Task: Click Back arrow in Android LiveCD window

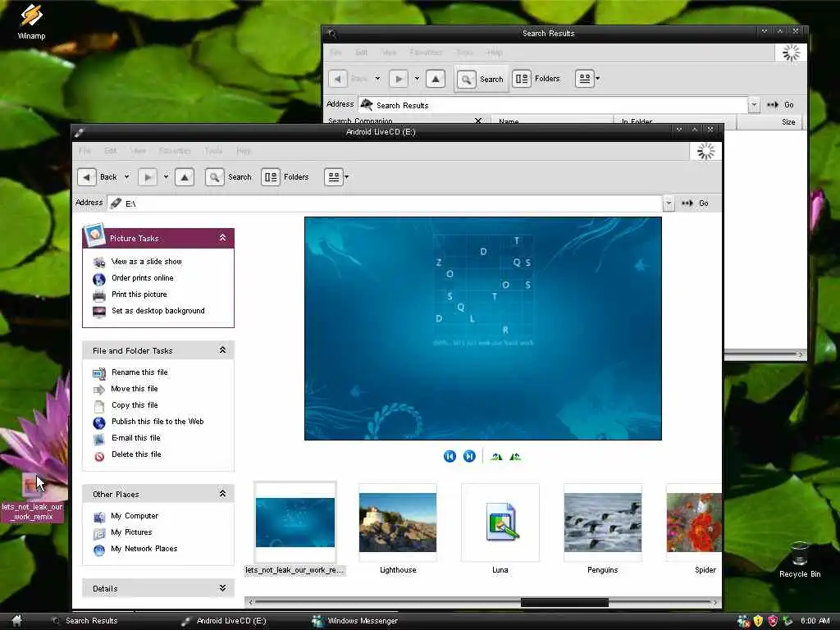Action: tap(87, 177)
